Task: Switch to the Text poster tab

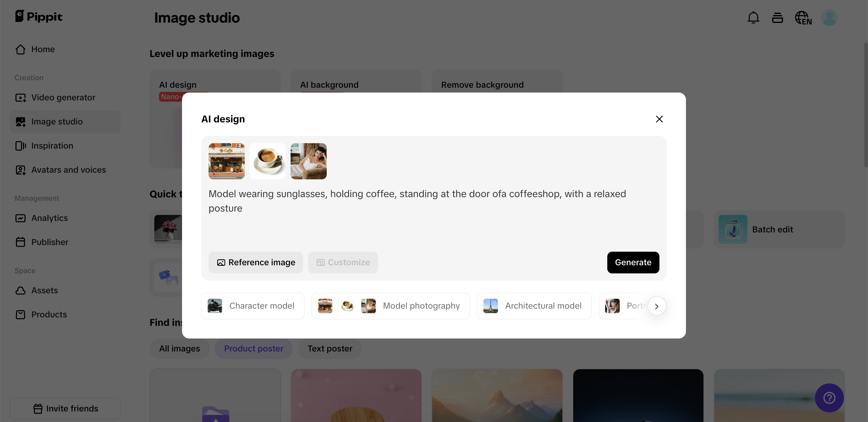Action: pyautogui.click(x=329, y=348)
